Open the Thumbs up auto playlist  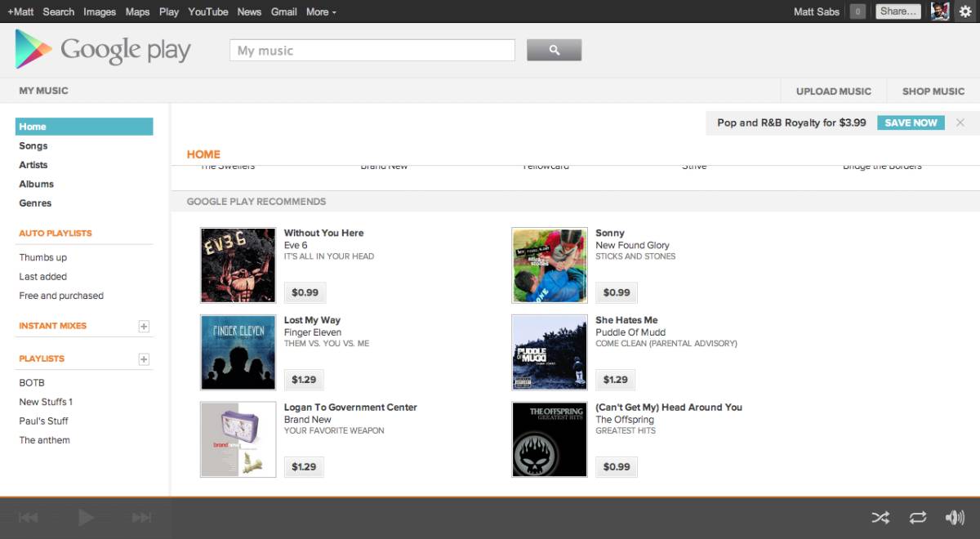click(43, 258)
